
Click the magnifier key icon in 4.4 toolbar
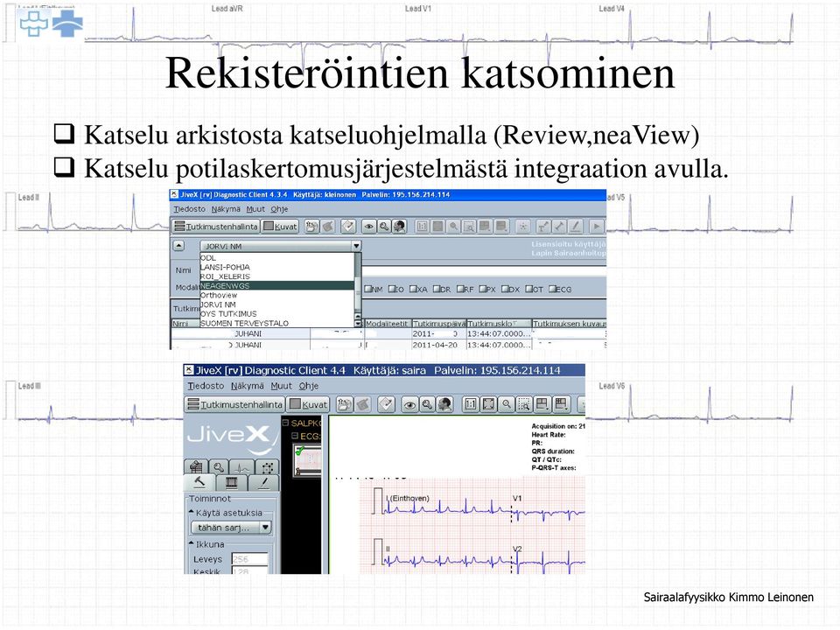pyautogui.click(x=427, y=404)
